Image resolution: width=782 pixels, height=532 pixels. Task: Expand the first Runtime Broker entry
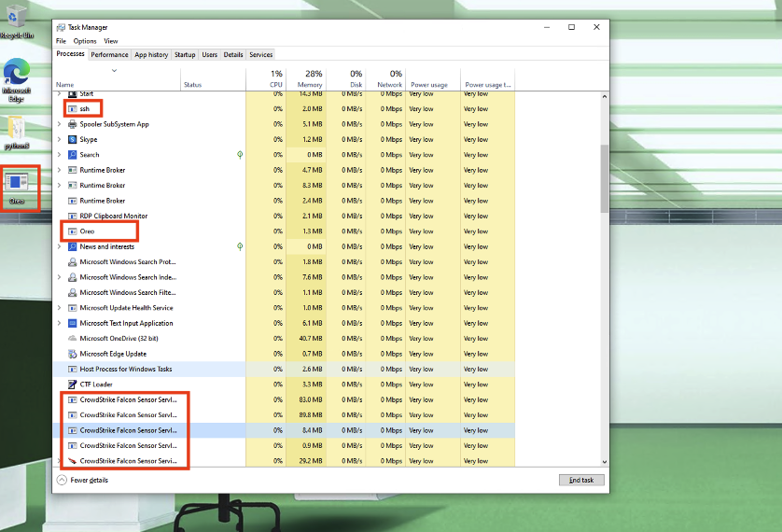(x=60, y=171)
